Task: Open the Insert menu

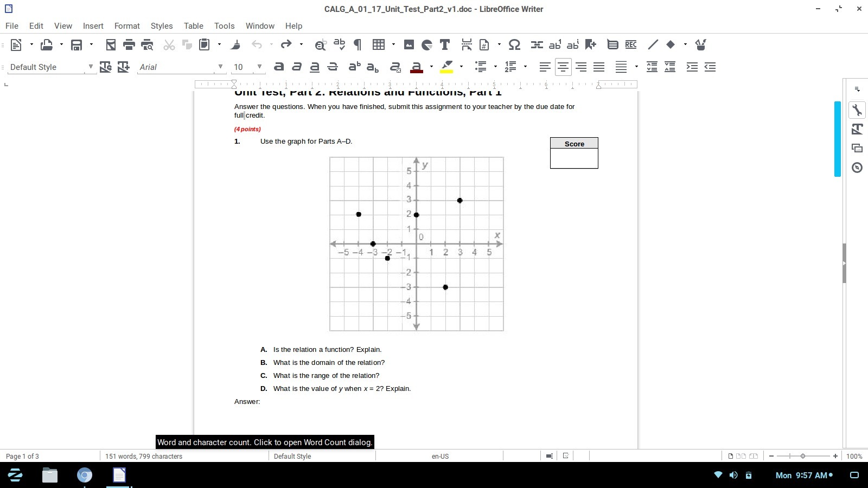Action: point(93,26)
